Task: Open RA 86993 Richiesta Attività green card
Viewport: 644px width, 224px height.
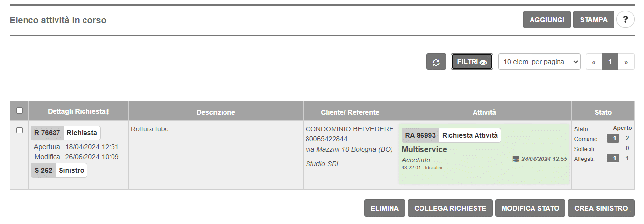Action: click(x=484, y=154)
